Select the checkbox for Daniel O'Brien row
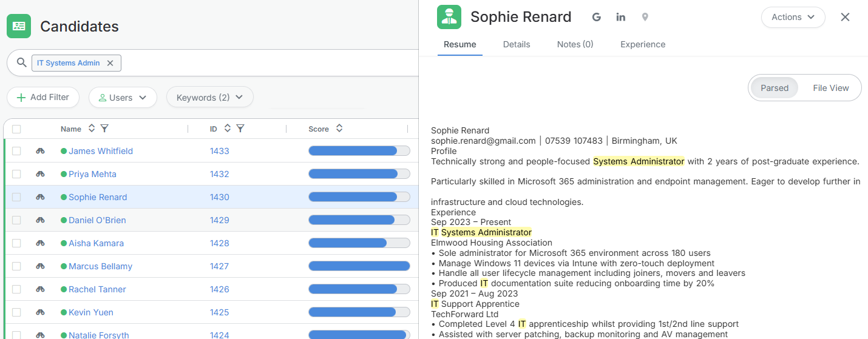The height and width of the screenshot is (339, 868). [16, 220]
